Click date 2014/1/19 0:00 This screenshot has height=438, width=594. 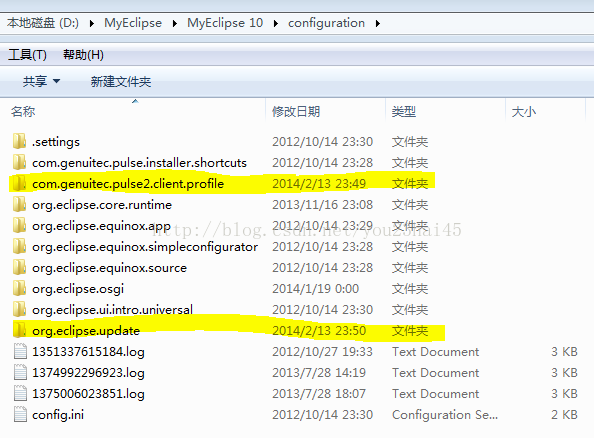(316, 289)
